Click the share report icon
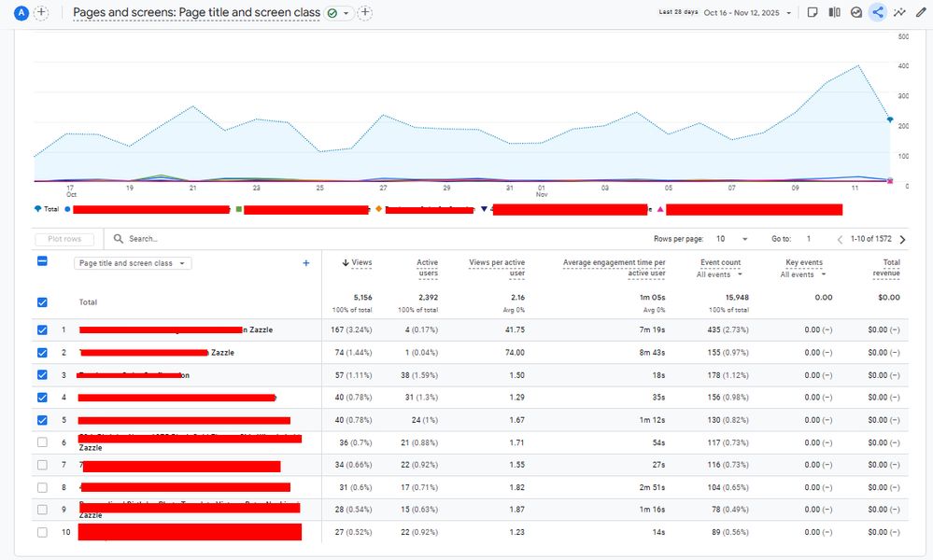933x560 pixels. [x=877, y=13]
